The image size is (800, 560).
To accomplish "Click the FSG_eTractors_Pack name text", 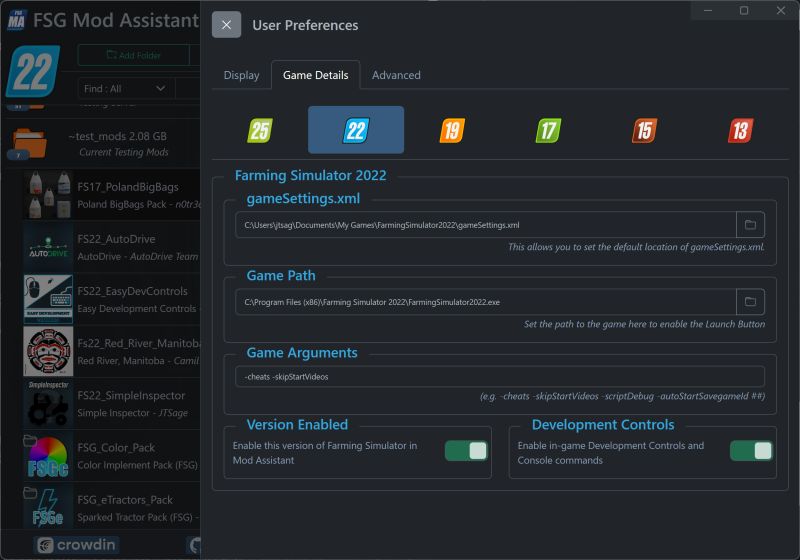I will coord(125,499).
